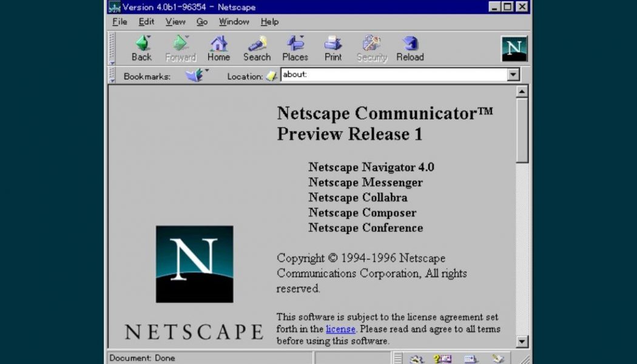This screenshot has height=364, width=637.
Task: Click the Netscape N logo throbber
Action: pos(514,49)
